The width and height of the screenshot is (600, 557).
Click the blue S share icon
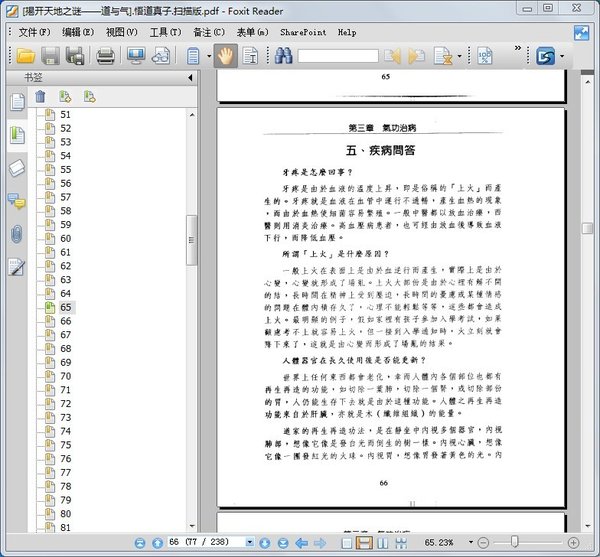546,56
